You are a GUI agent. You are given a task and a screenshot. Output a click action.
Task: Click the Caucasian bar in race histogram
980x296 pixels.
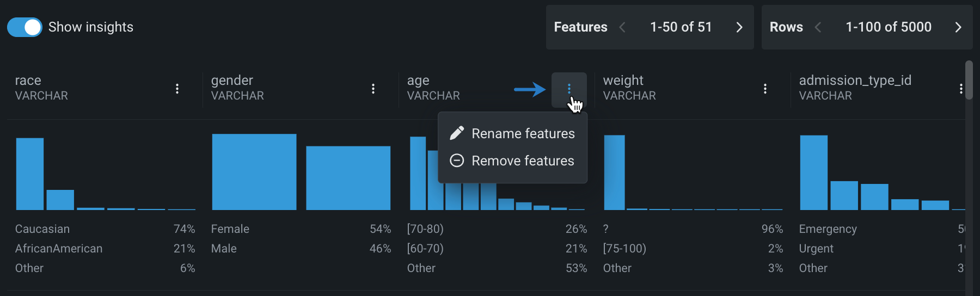(30, 174)
